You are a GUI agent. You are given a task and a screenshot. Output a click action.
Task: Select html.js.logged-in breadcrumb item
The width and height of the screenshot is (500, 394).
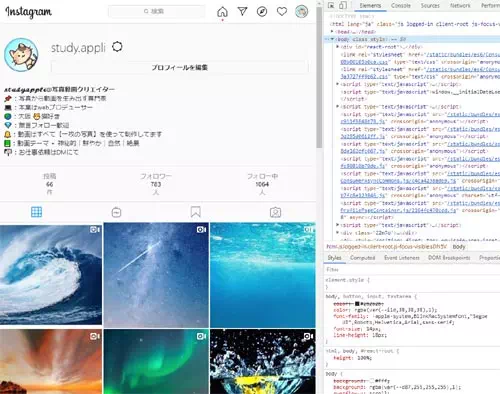coord(386,247)
